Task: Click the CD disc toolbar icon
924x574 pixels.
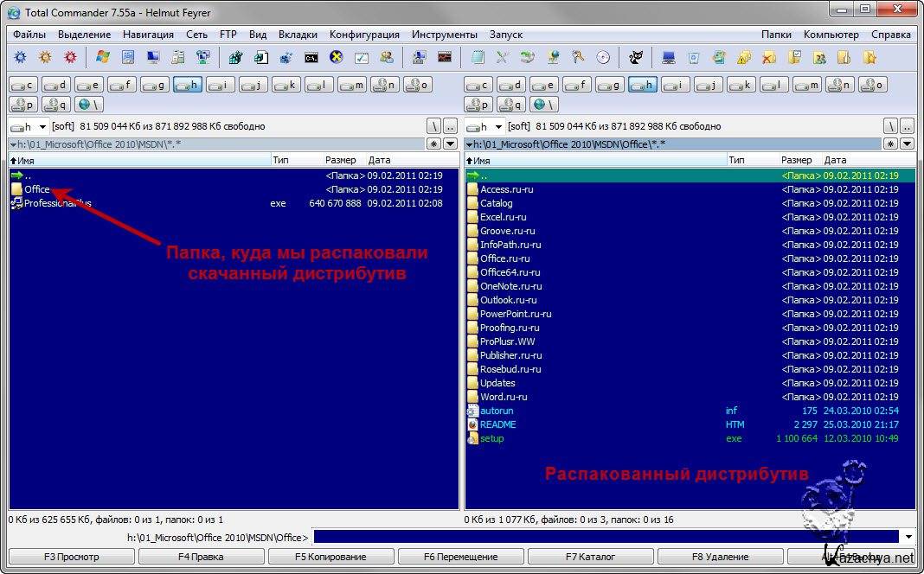Action: click(x=603, y=58)
